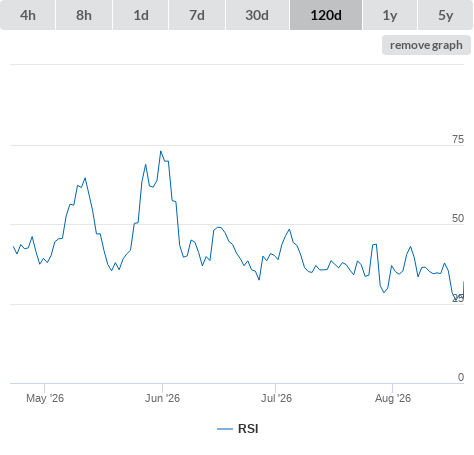Click the latest RSI point at chart end
This screenshot has width=474, height=455.
pos(463,282)
